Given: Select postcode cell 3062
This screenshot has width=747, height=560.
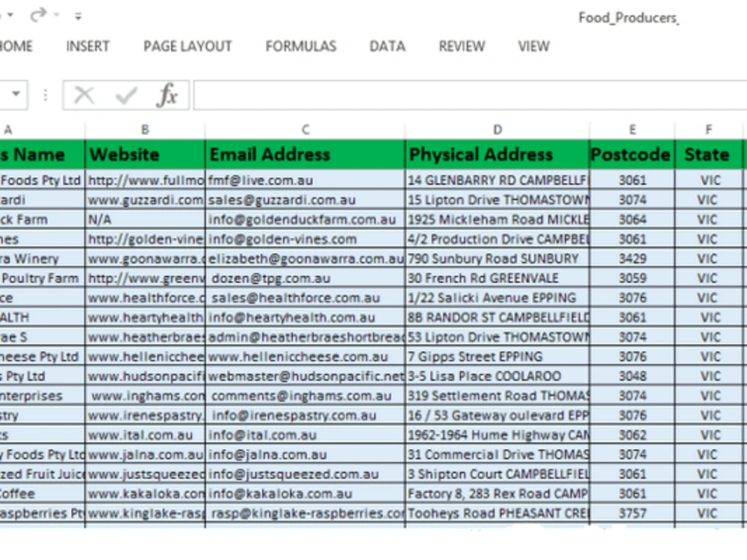Looking at the screenshot, I should pos(632,435).
